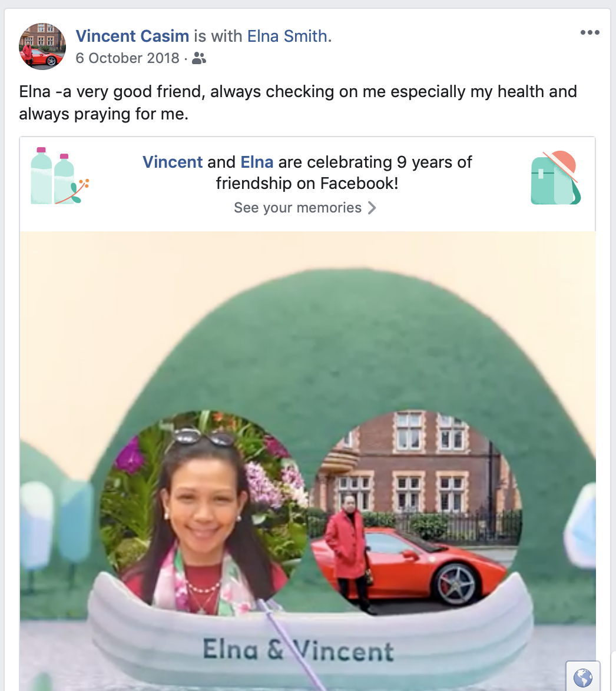Open Elna Smith's profile link in header
This screenshot has width=616, height=691.
point(287,36)
